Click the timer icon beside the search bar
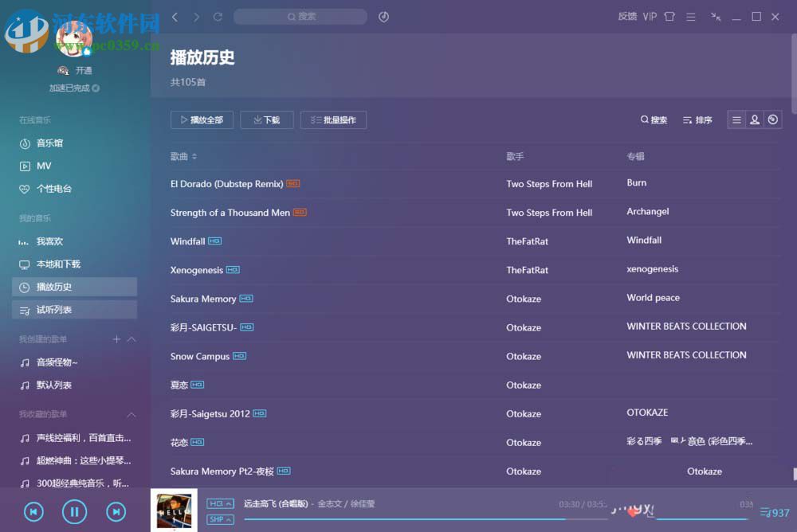797x532 pixels. coord(383,16)
